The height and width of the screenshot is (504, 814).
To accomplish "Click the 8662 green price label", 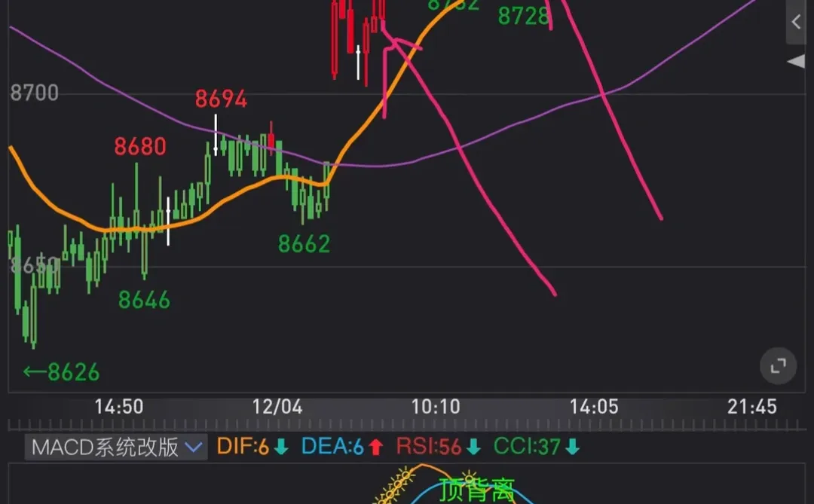I will (304, 243).
